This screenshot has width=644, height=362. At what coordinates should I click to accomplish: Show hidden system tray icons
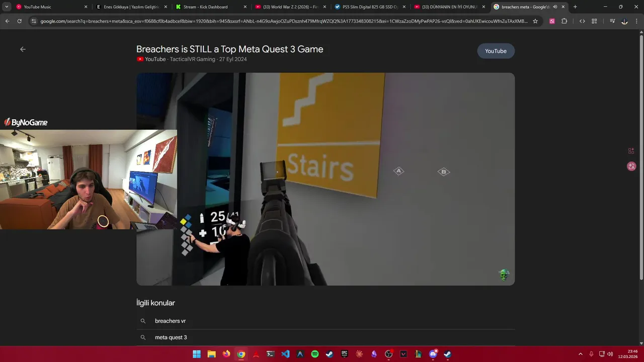[x=581, y=354]
